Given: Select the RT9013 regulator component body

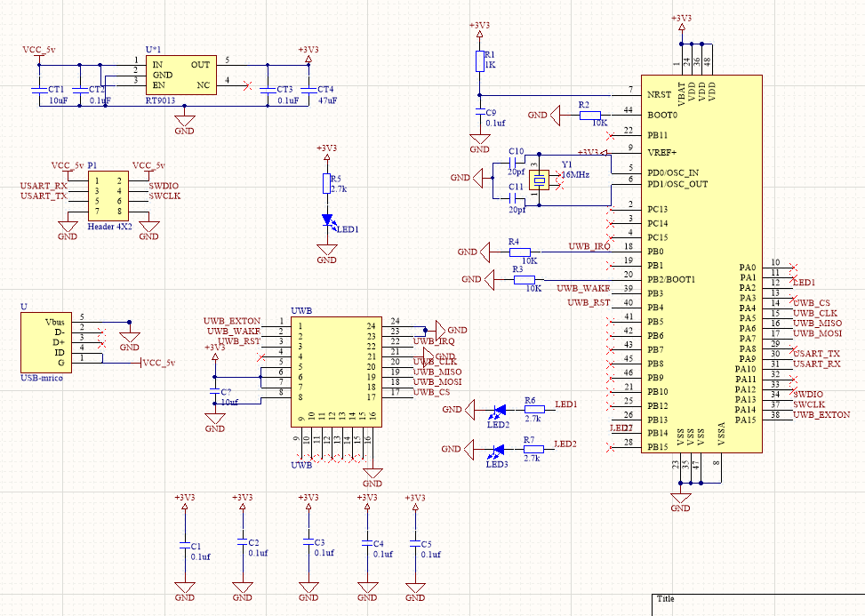Looking at the screenshot, I should pyautogui.click(x=181, y=75).
